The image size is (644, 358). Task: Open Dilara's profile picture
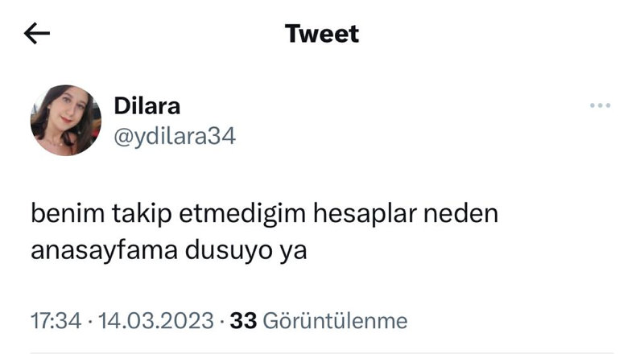[x=66, y=120]
